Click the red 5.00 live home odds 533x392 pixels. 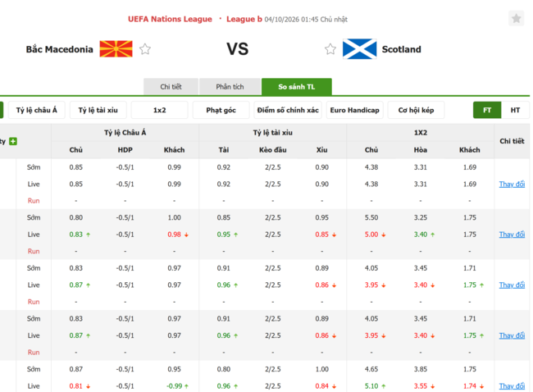[x=371, y=235]
